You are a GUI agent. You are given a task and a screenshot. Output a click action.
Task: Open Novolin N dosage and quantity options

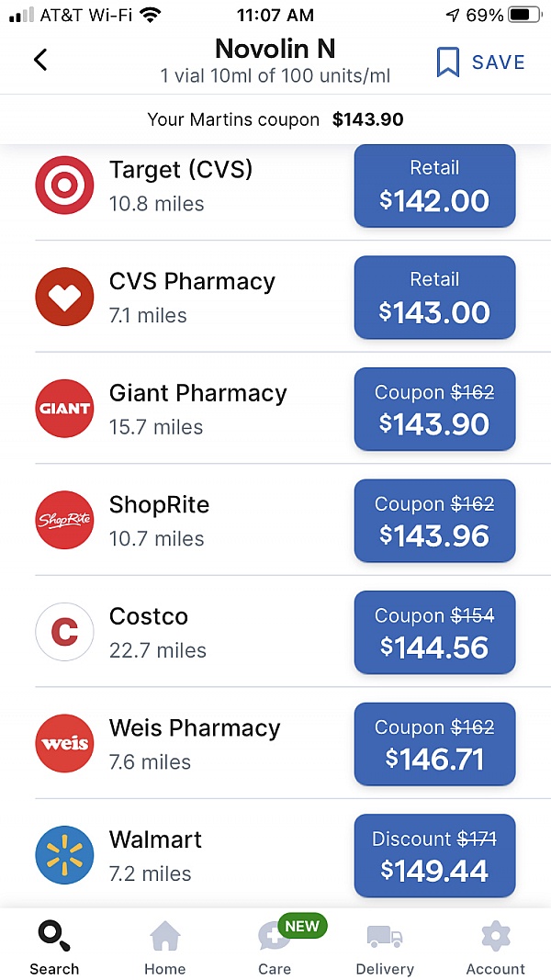point(275,75)
